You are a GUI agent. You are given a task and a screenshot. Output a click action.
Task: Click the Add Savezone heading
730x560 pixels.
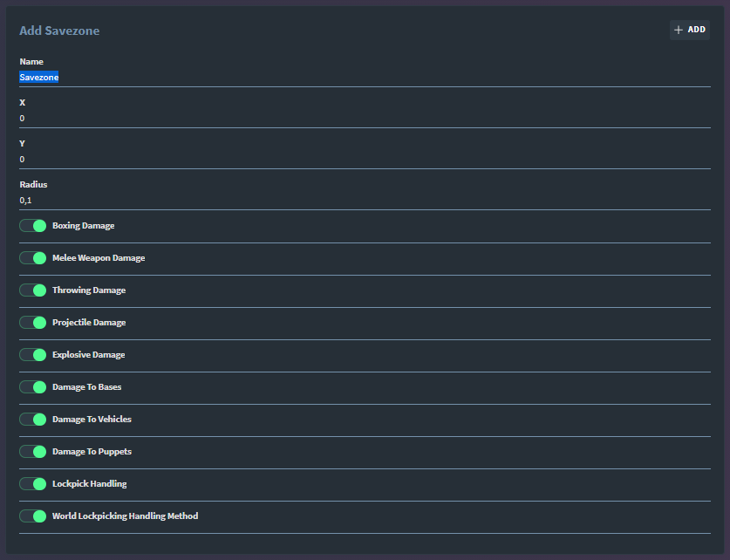pos(59,31)
